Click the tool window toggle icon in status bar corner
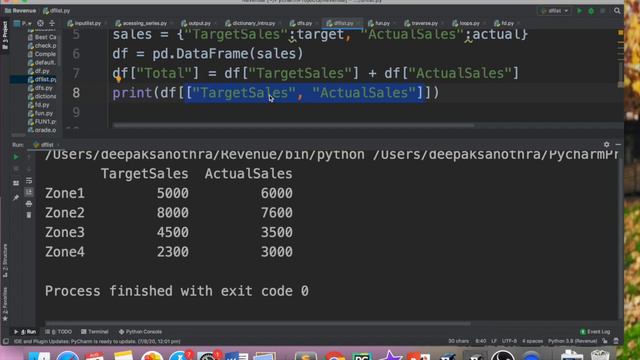 (5, 341)
